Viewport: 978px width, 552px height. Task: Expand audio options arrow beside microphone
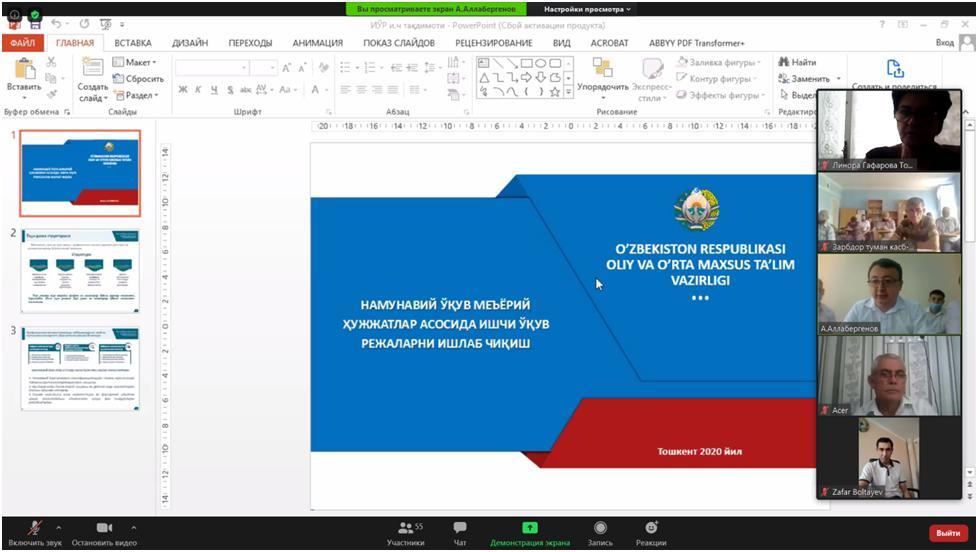coord(58,527)
